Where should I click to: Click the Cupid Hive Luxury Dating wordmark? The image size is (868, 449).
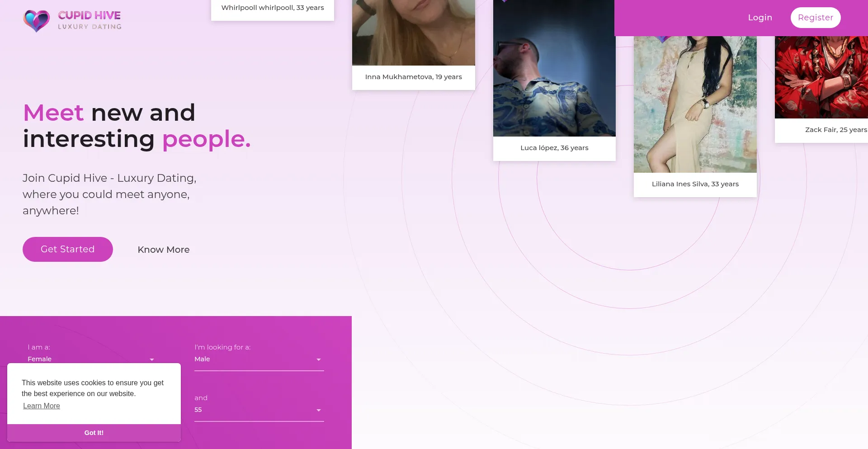(90, 20)
